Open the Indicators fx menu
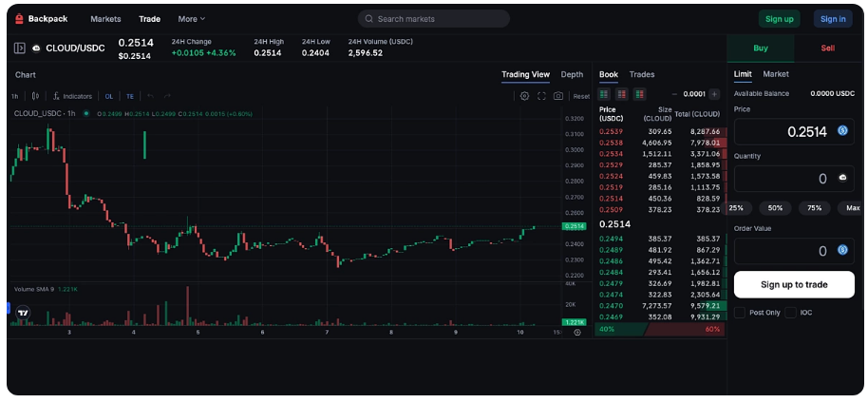868x403 pixels. pyautogui.click(x=72, y=96)
